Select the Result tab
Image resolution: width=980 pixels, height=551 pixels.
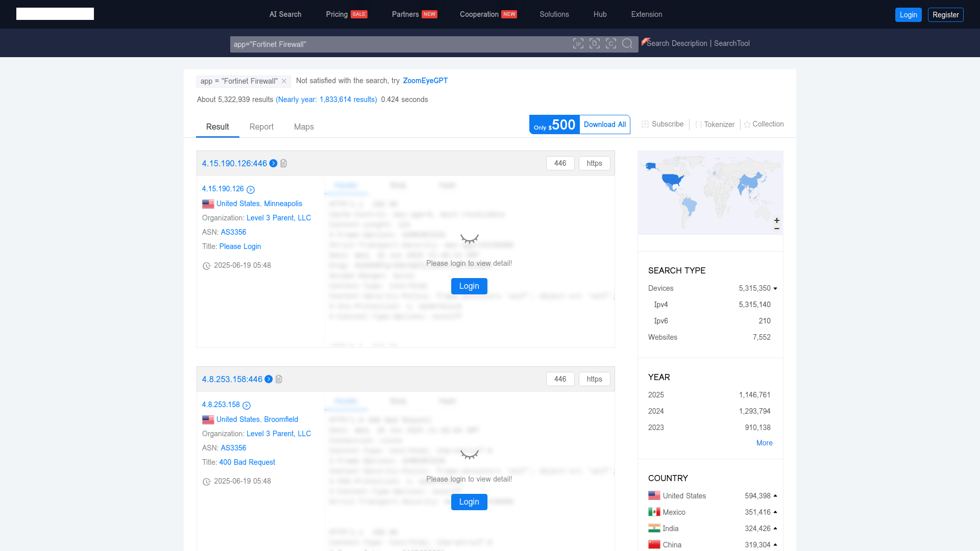click(217, 127)
